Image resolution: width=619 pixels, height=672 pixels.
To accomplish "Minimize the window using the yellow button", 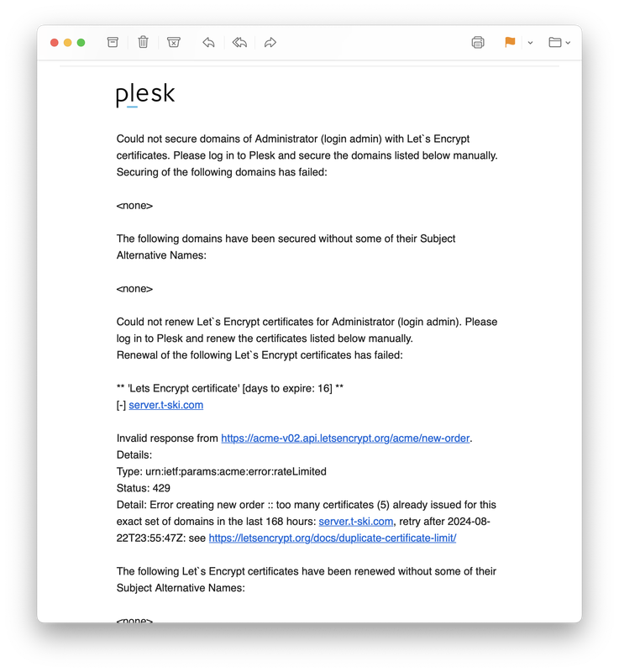I will coord(68,43).
